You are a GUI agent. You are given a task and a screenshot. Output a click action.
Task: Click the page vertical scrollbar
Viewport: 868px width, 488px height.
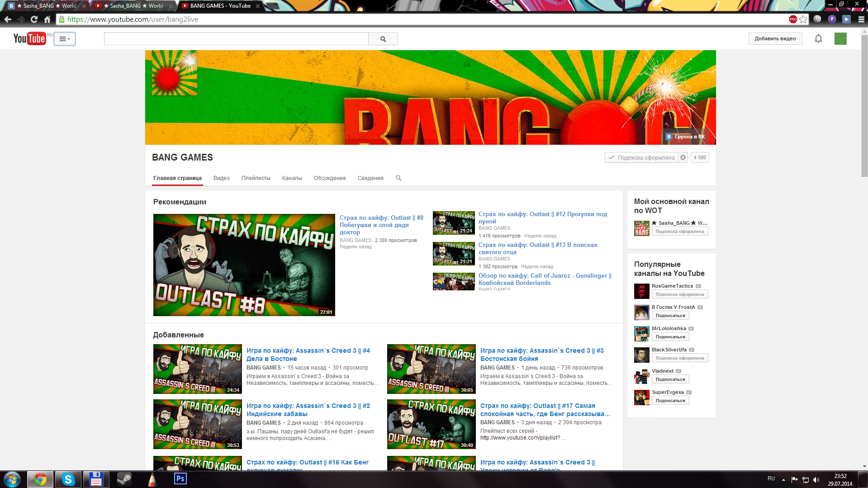coord(864,106)
